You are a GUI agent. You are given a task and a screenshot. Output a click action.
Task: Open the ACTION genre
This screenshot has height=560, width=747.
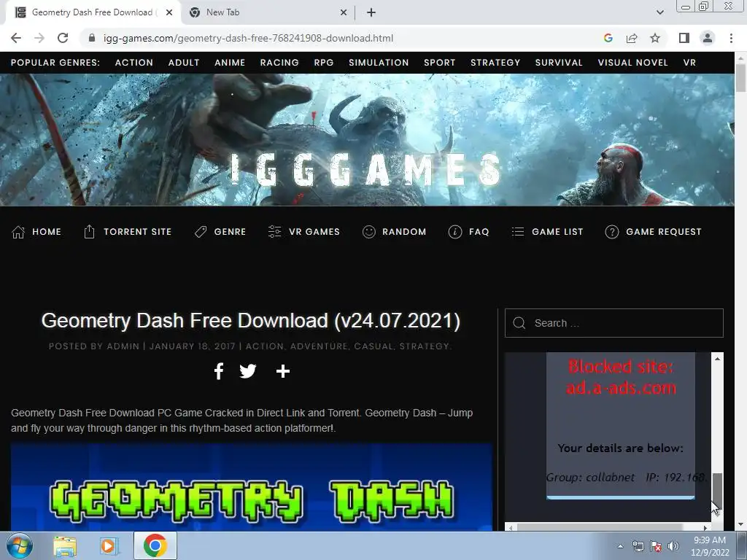pos(134,63)
